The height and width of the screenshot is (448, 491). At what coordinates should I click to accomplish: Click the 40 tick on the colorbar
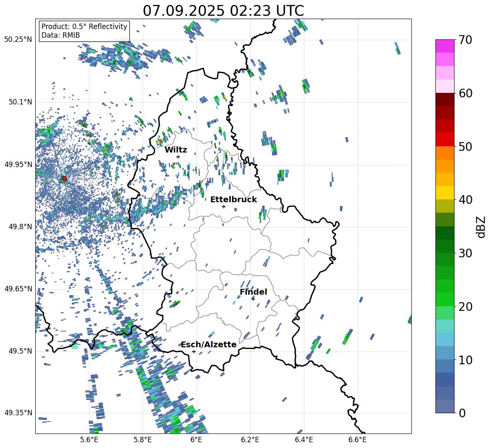(x=465, y=200)
